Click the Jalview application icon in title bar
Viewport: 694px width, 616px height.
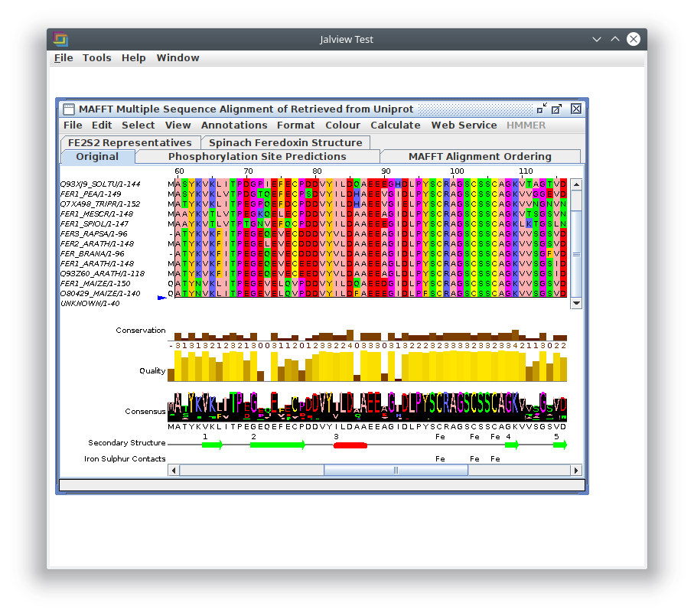tap(60, 39)
